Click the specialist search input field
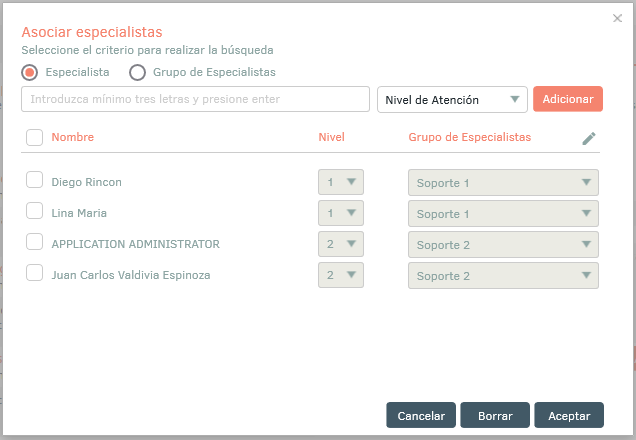The image size is (636, 440). [x=196, y=99]
